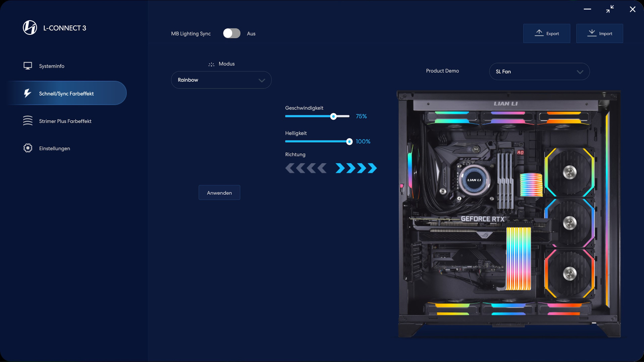Click the Import download arrow icon
644x362 pixels.
click(592, 33)
